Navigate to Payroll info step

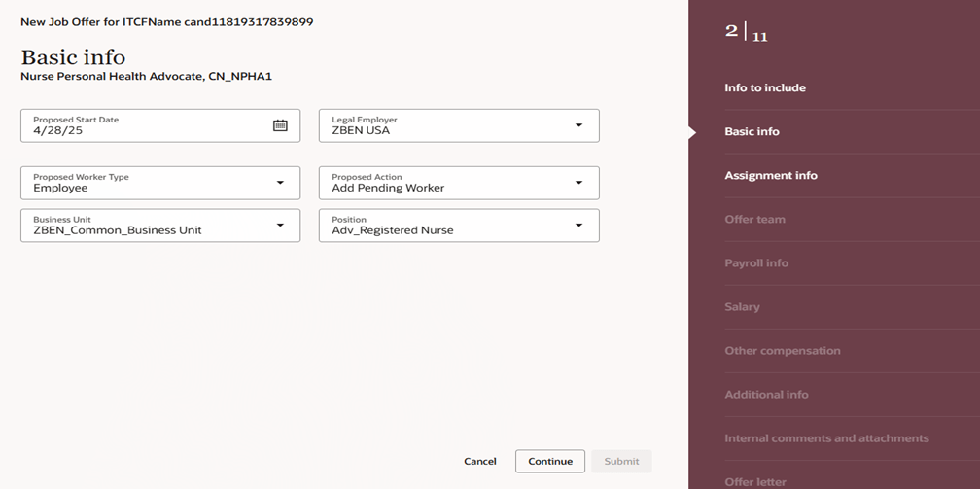pyautogui.click(x=756, y=263)
